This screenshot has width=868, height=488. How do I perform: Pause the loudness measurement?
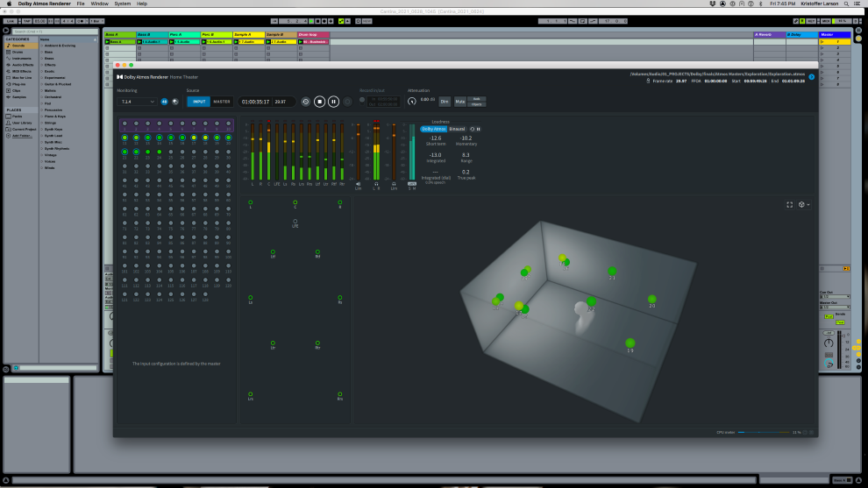tap(479, 129)
